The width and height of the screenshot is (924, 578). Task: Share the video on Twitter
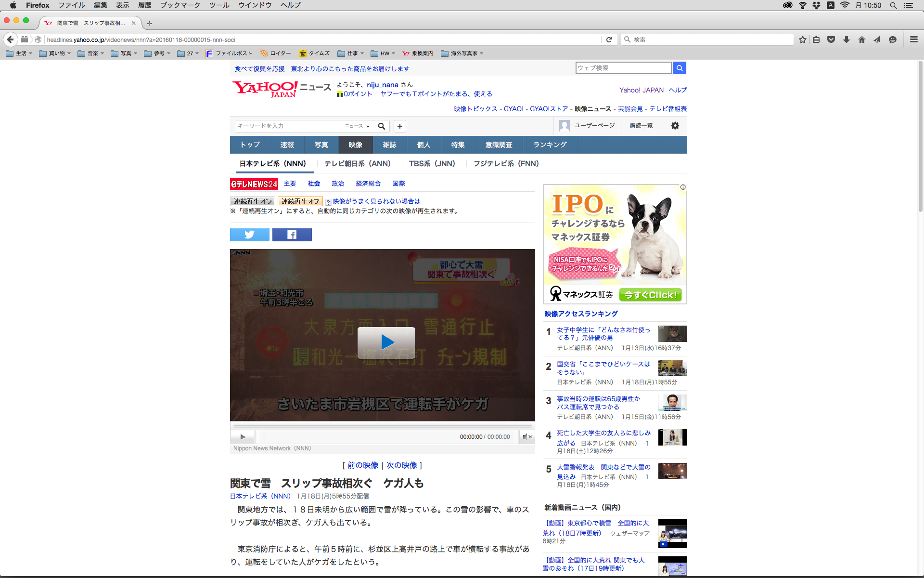tap(249, 235)
